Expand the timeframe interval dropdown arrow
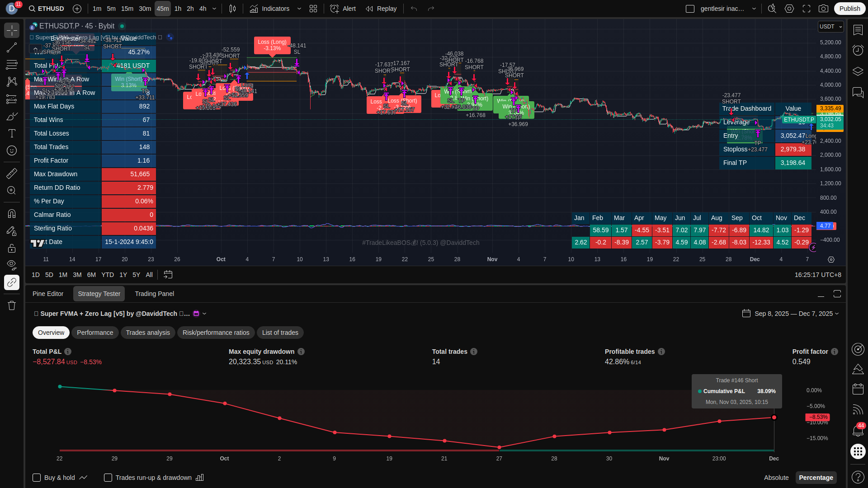The height and width of the screenshot is (488, 868). tap(214, 9)
